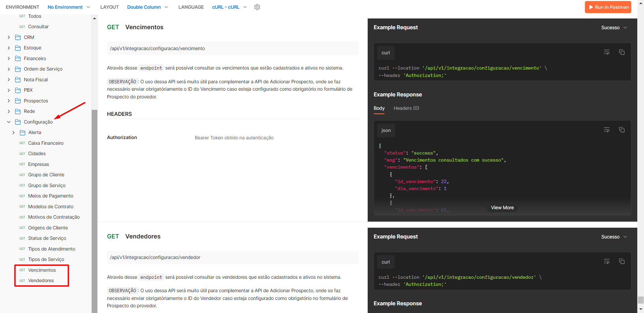This screenshot has height=313, width=644.
Task: Expand the Rede folder
Action: [9, 111]
